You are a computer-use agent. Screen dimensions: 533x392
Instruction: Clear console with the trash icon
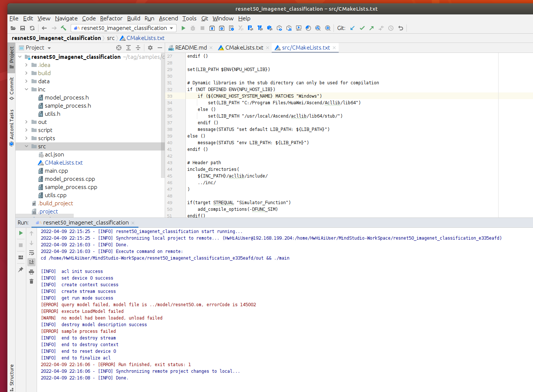[x=31, y=281]
